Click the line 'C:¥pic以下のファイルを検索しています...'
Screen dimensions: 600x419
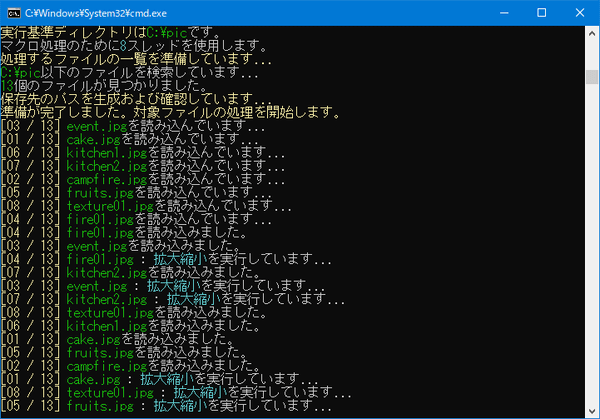click(129, 73)
